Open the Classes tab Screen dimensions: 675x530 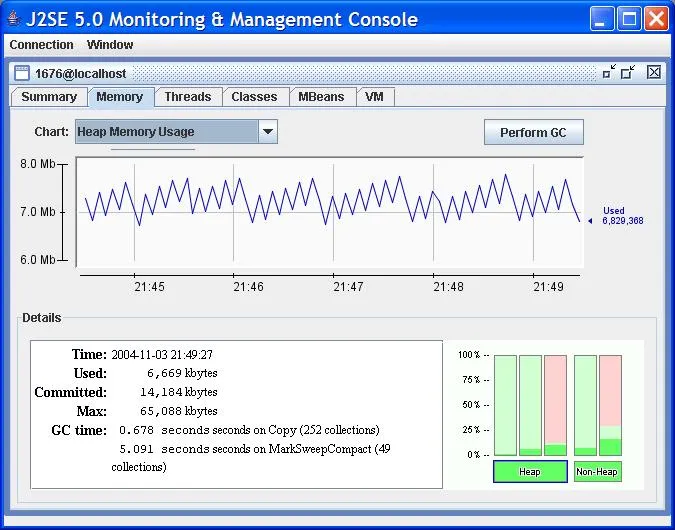[x=254, y=97]
